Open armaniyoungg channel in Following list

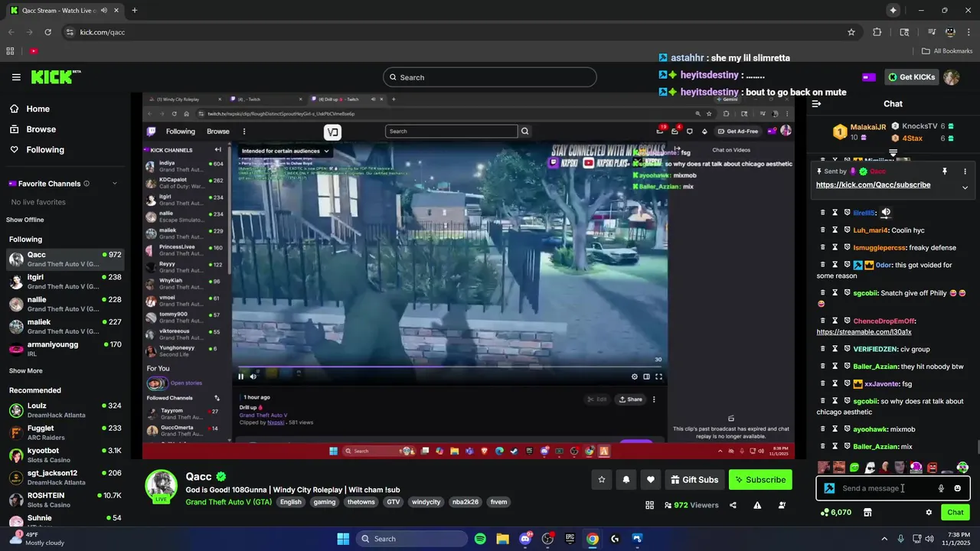(x=64, y=349)
